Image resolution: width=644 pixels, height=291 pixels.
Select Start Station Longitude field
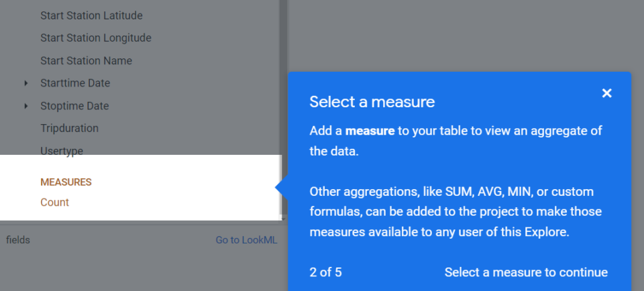point(95,38)
